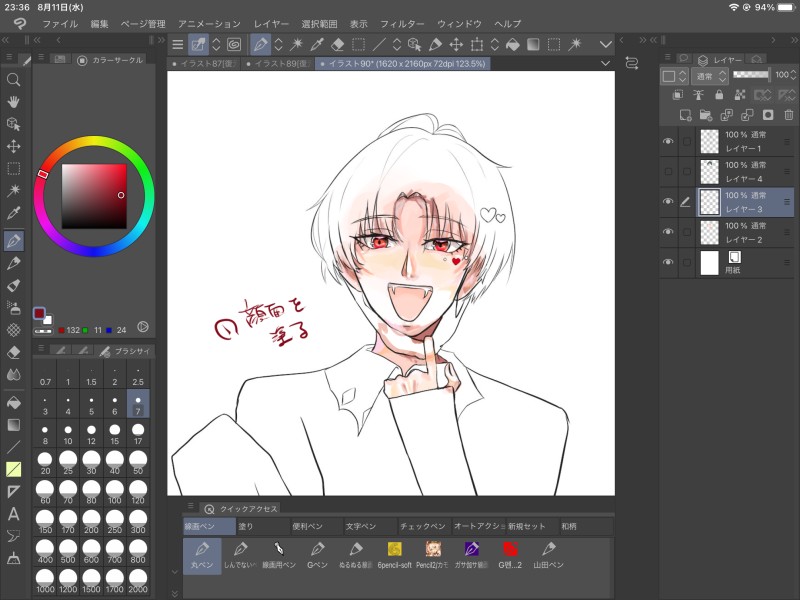This screenshot has height=600, width=800.
Task: Select 丸ペン in quick access
Action: click(x=202, y=556)
